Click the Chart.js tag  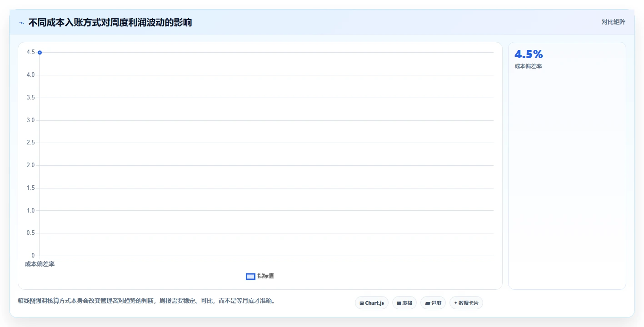click(x=372, y=303)
